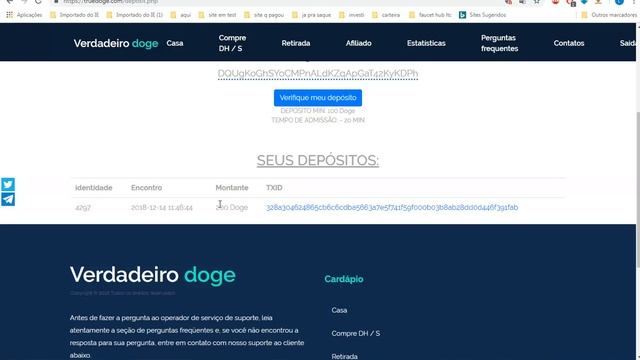
Task: Open Contatos in the top navigation
Action: pyautogui.click(x=569, y=43)
